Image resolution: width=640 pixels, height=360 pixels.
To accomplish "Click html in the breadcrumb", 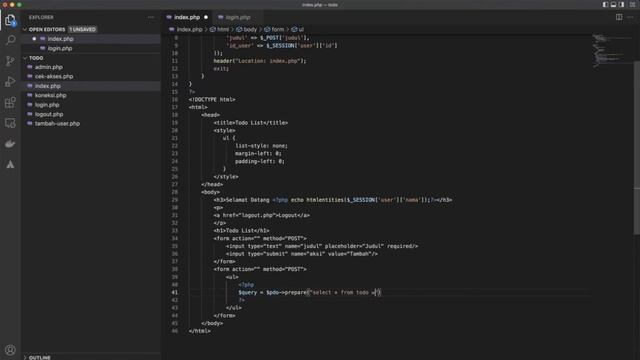I will point(223,29).
